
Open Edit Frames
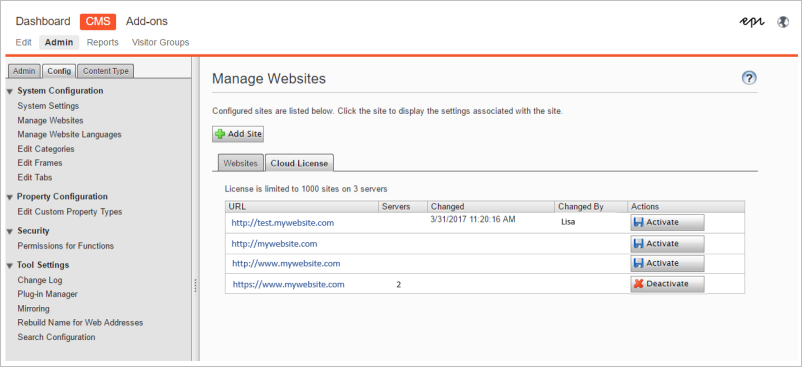(40, 163)
